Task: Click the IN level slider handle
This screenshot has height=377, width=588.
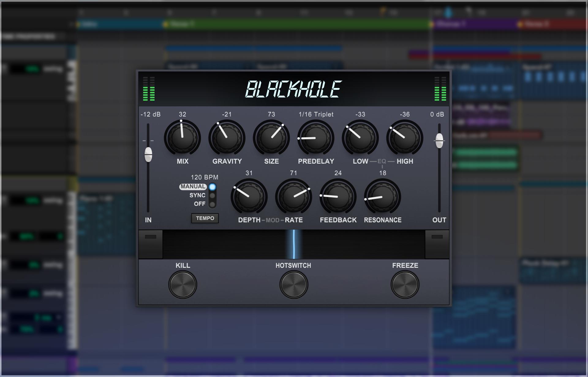Action: point(148,154)
